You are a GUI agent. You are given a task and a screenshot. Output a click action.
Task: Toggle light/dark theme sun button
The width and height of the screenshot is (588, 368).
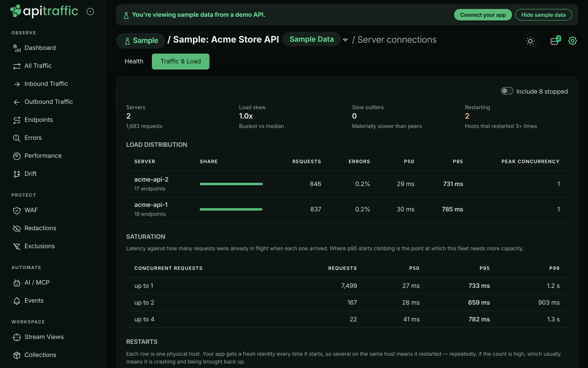(x=530, y=41)
